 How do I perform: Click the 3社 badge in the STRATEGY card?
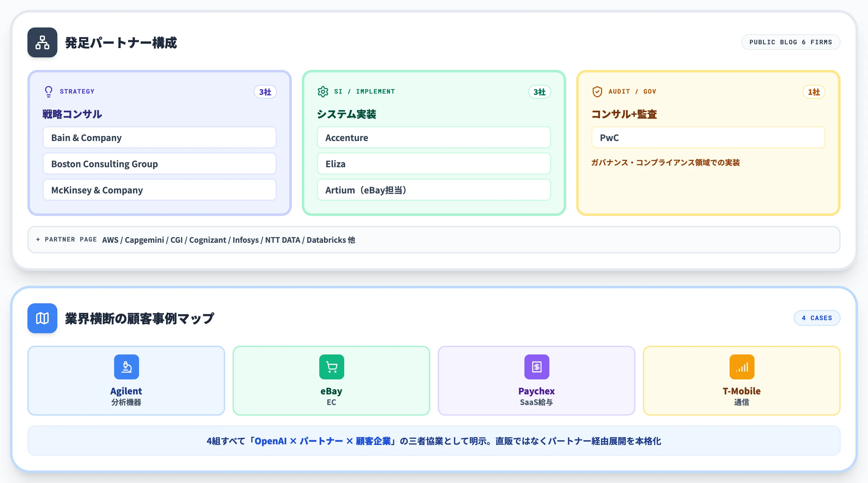click(265, 92)
